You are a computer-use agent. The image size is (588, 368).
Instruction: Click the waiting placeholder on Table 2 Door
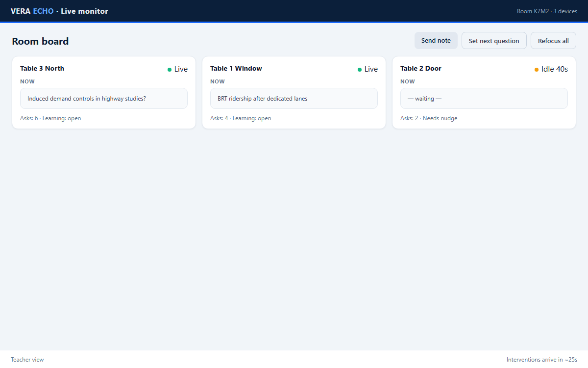pos(484,99)
